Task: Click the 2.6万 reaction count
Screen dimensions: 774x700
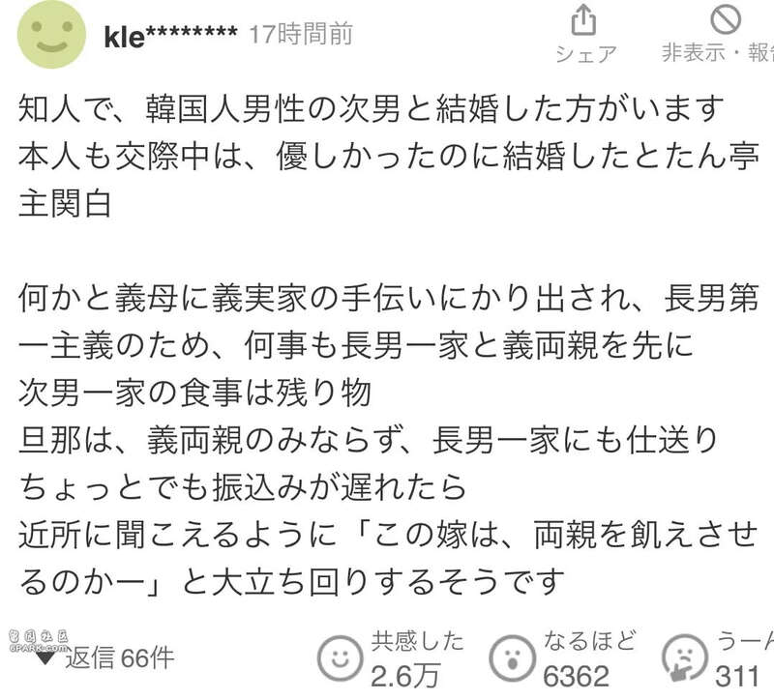Action: 404,676
